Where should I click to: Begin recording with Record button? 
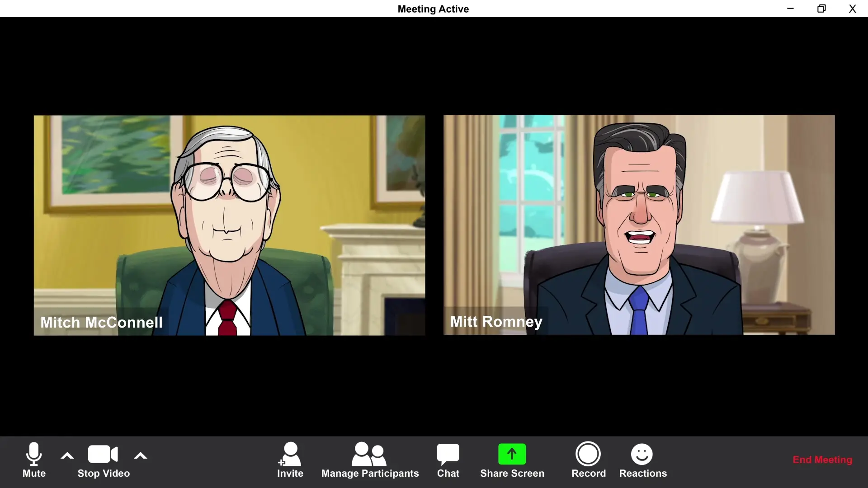tap(588, 460)
